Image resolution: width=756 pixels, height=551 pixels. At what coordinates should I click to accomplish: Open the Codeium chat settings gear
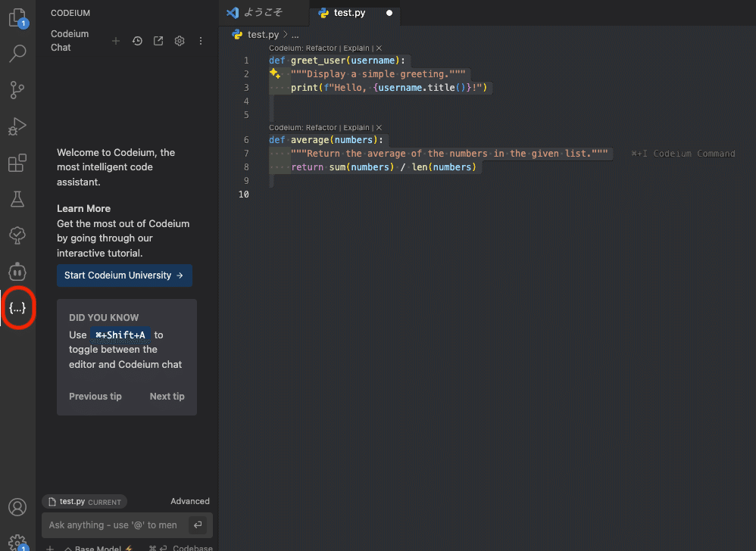tap(180, 40)
